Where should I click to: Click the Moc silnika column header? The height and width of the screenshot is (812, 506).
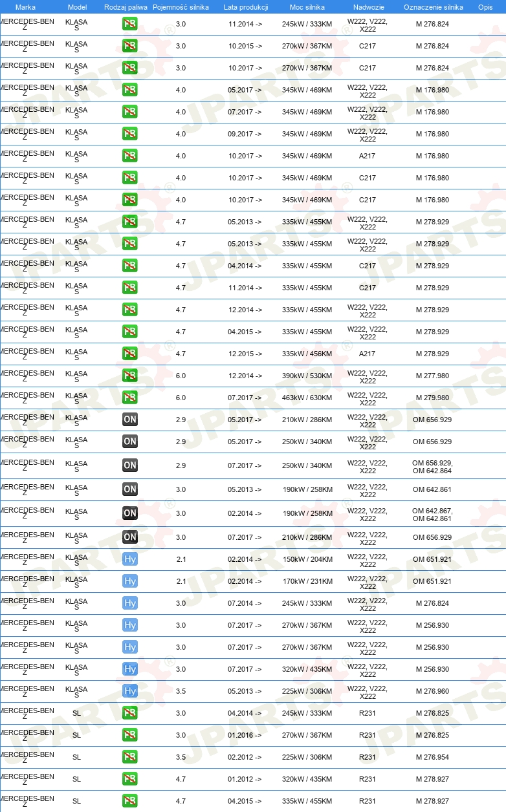click(307, 7)
